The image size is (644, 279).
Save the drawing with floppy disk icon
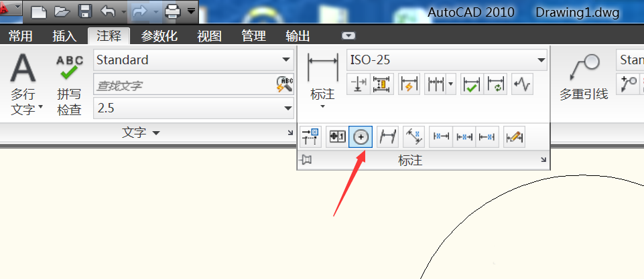click(85, 11)
